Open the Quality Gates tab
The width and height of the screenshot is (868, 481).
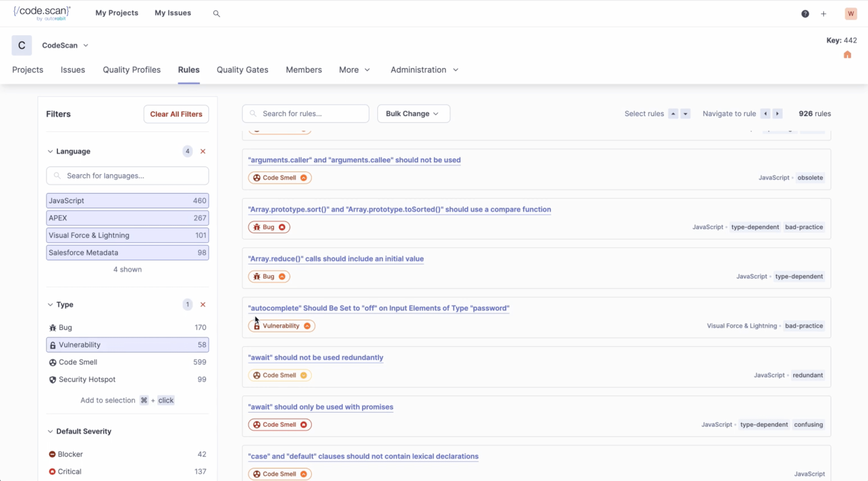242,70
